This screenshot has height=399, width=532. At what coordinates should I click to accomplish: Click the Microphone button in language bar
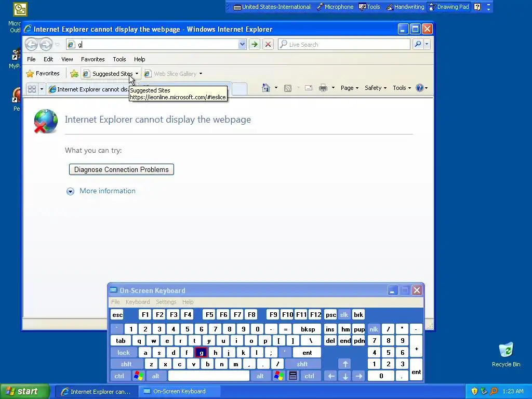tap(335, 7)
